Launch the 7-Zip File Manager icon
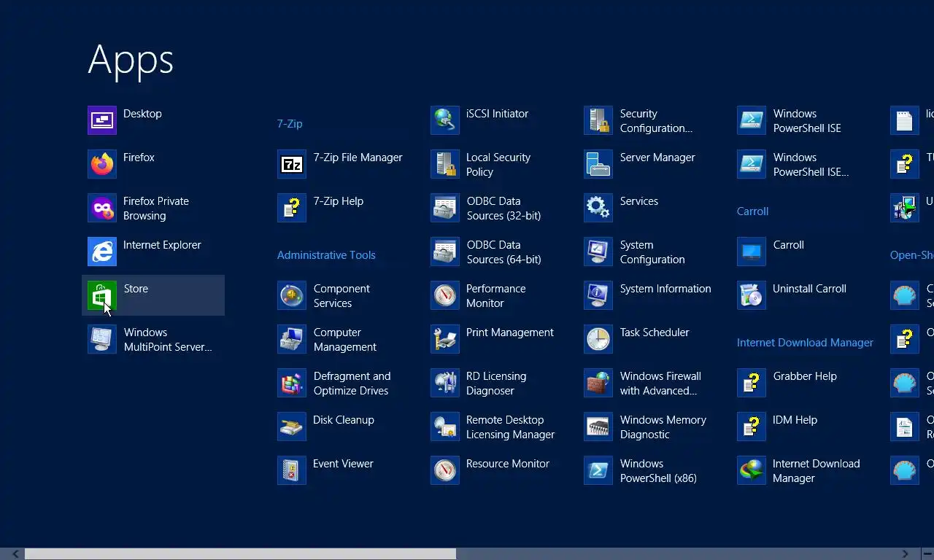The width and height of the screenshot is (934, 560). tap(292, 164)
